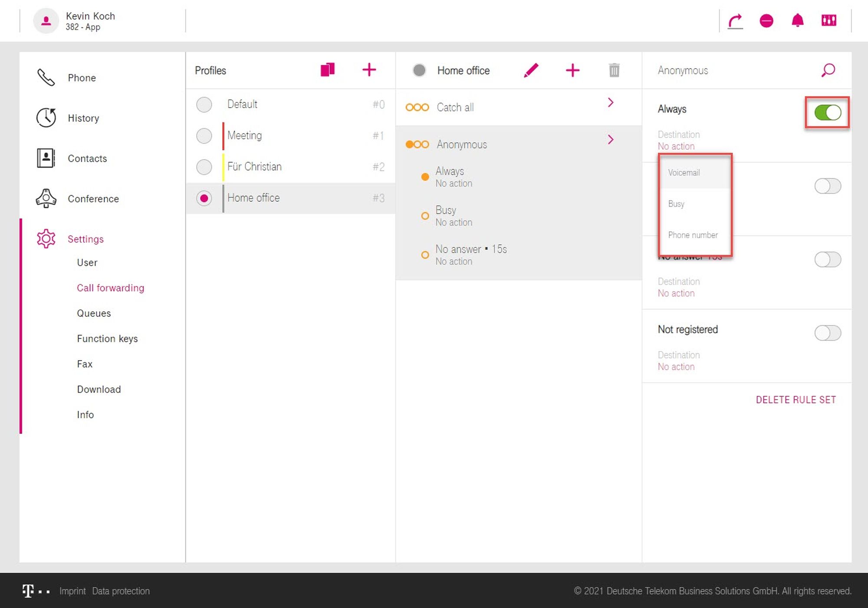This screenshot has height=608, width=868.
Task: Click the call forwarding arrow icon in header
Action: (x=735, y=21)
